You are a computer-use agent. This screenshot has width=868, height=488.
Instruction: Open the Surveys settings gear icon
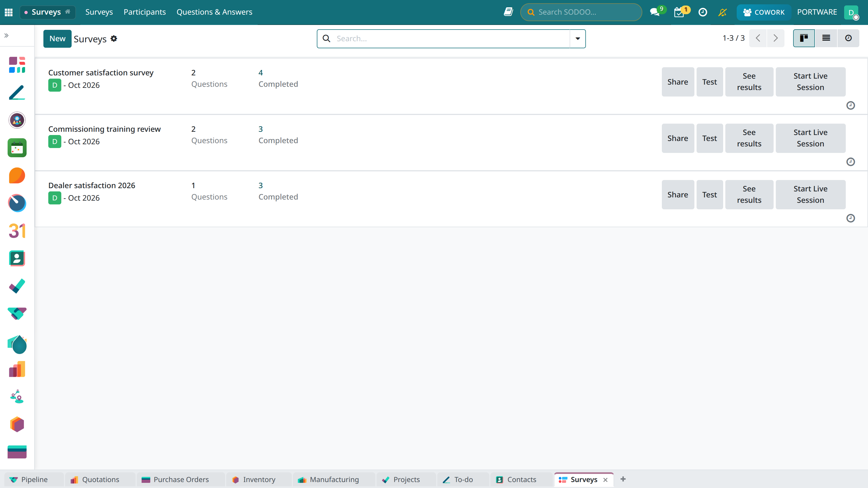114,38
